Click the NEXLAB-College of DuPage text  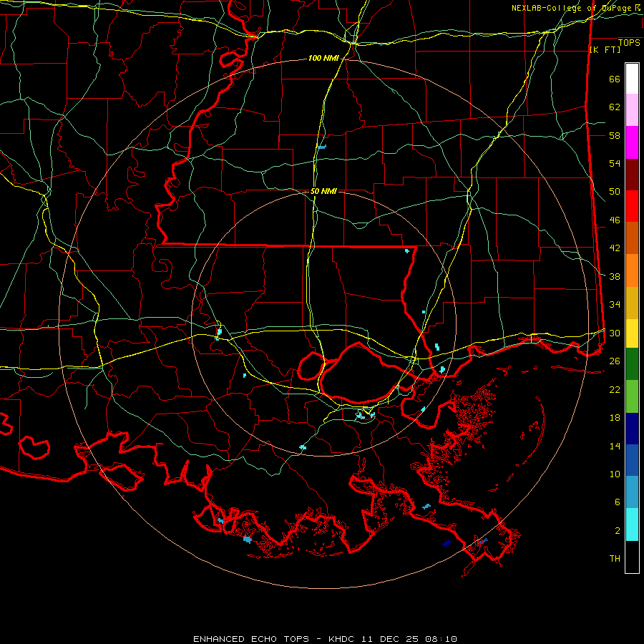pyautogui.click(x=572, y=8)
